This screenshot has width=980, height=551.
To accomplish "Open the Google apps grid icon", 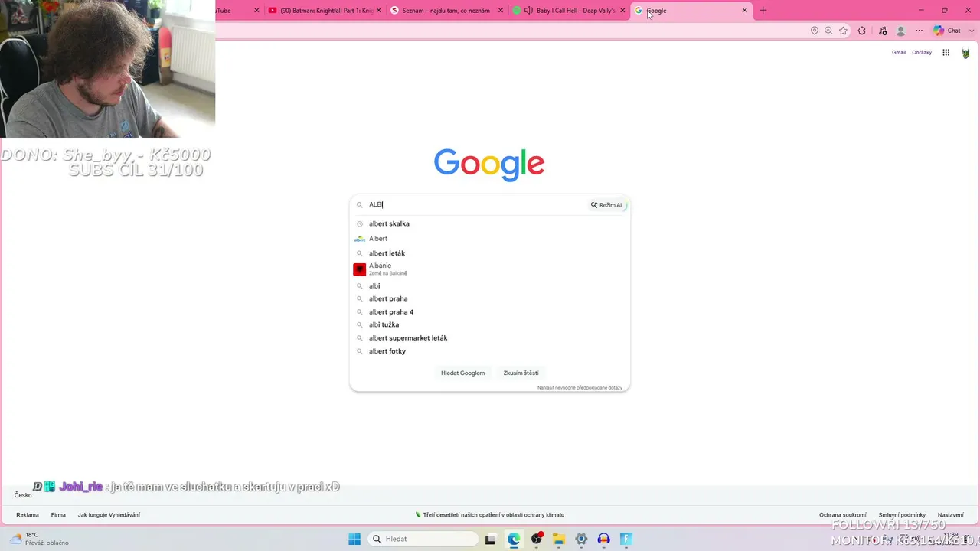I will [x=946, y=53].
